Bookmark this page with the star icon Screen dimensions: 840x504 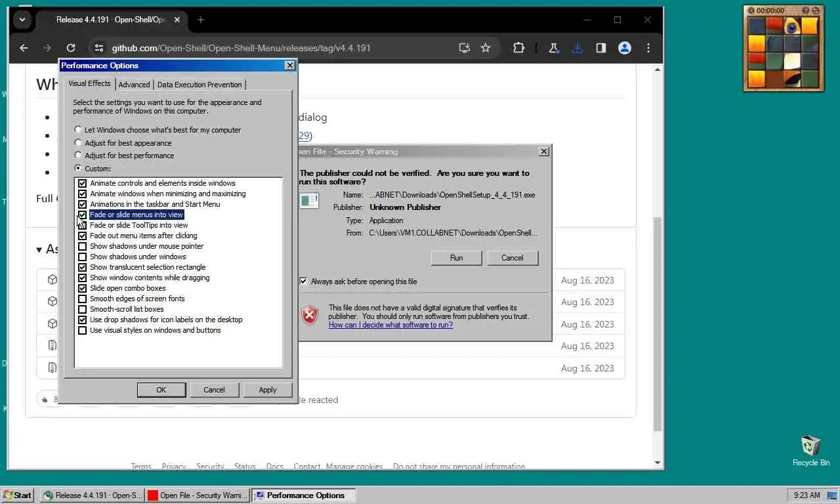coord(486,48)
